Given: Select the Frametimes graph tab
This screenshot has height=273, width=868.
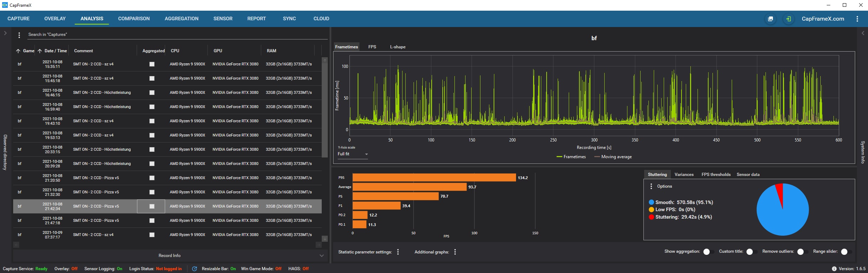Looking at the screenshot, I should (x=347, y=47).
